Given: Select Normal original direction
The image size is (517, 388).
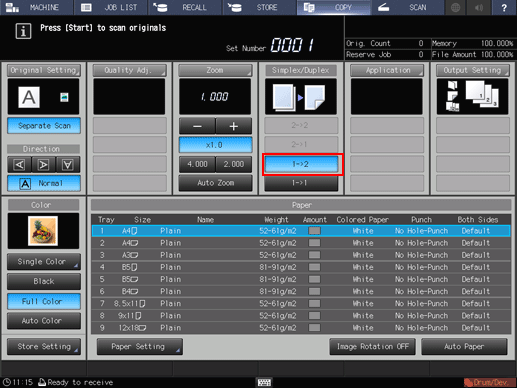Looking at the screenshot, I should (44, 183).
